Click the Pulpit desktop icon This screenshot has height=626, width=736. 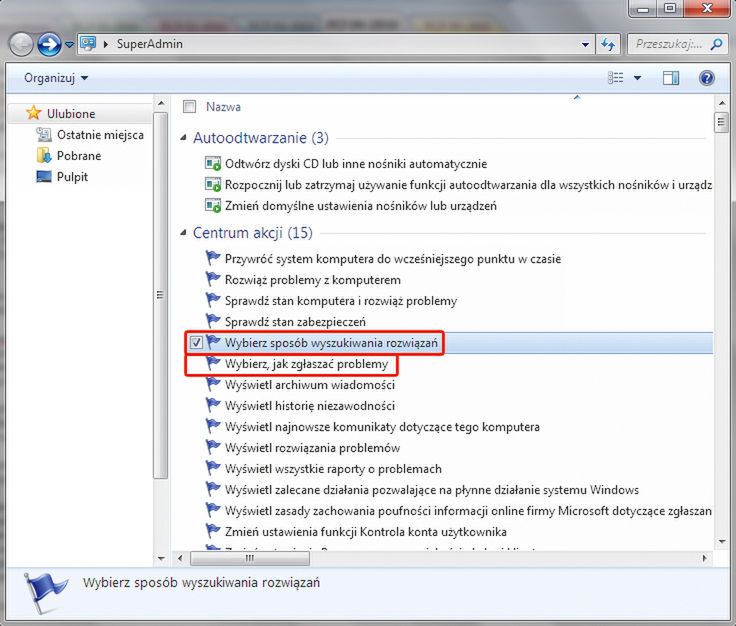pyautogui.click(x=44, y=176)
